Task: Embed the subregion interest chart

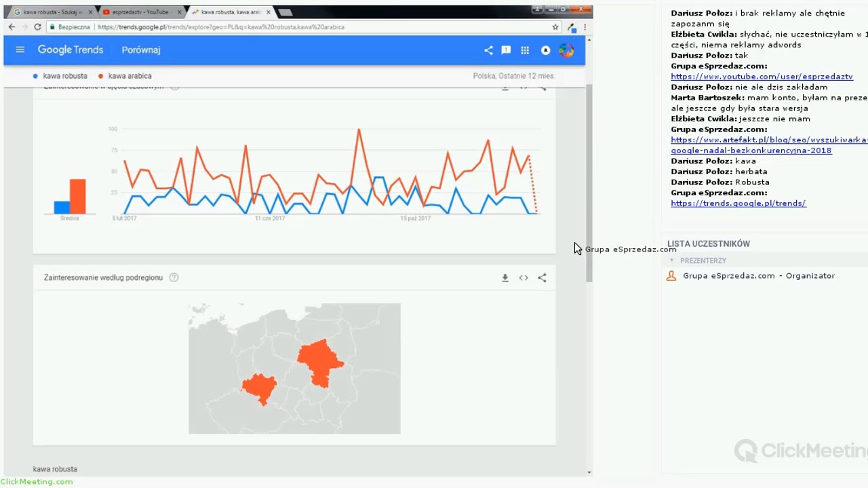Action: click(x=524, y=278)
